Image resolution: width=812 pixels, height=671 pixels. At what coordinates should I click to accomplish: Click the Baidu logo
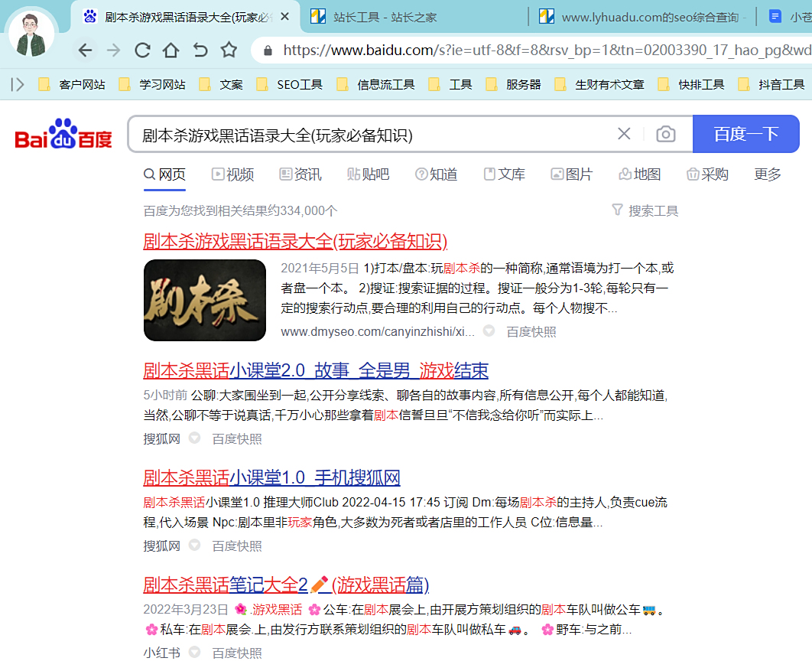pyautogui.click(x=63, y=134)
